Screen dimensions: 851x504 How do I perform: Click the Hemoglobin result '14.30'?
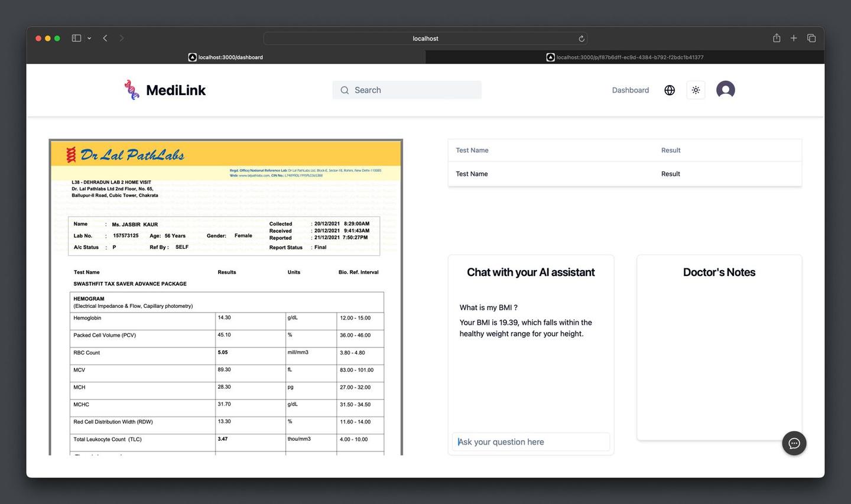coord(224,318)
